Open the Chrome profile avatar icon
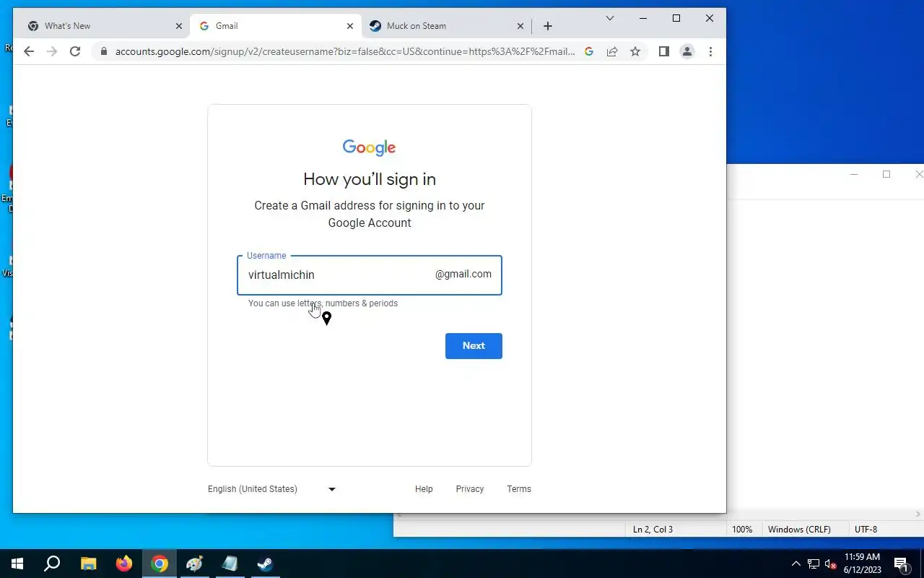Viewport: 924px width, 578px height. coord(687,51)
